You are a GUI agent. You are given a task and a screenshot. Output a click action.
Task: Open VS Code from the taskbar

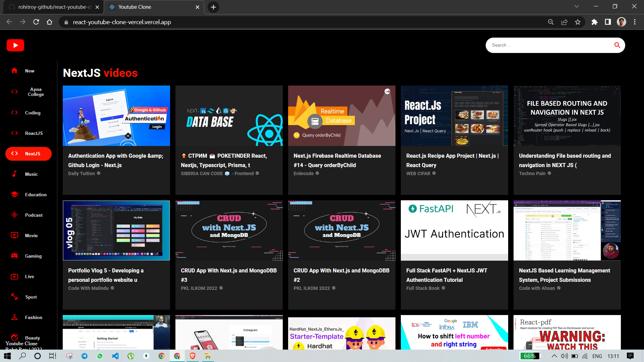(115, 356)
